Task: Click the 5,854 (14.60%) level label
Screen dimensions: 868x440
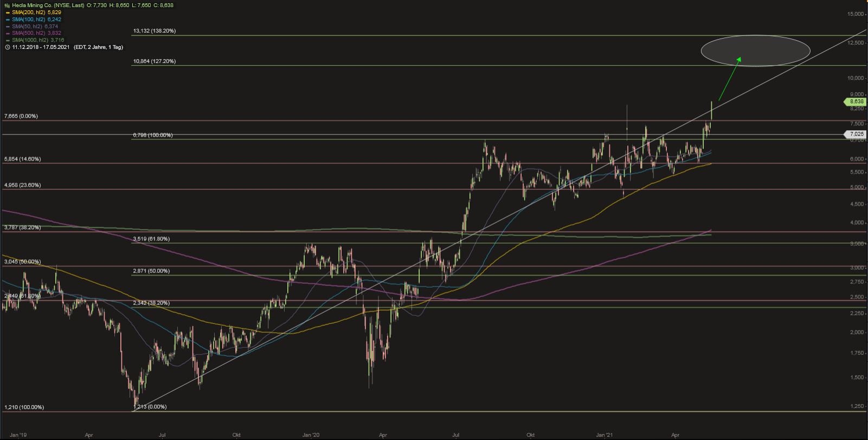Action: [x=22, y=159]
